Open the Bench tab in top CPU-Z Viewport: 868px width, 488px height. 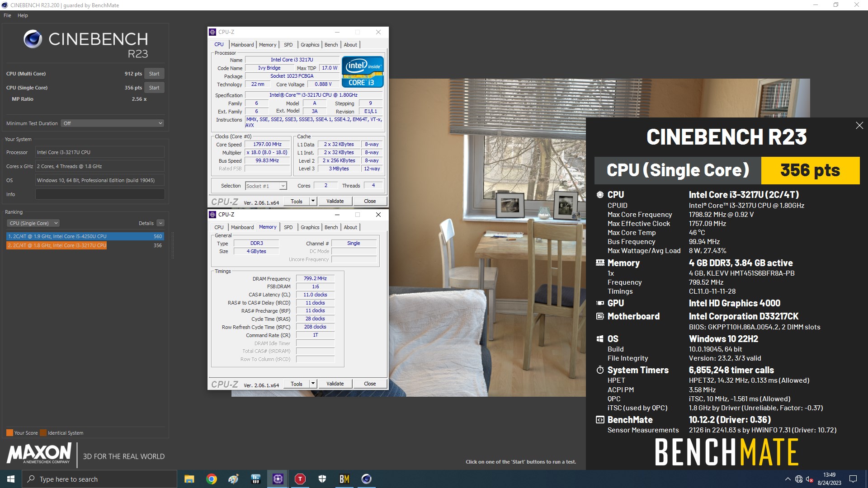tap(331, 45)
